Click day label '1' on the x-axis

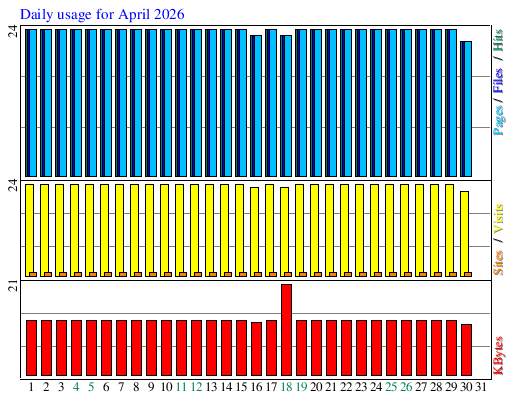tap(31, 387)
